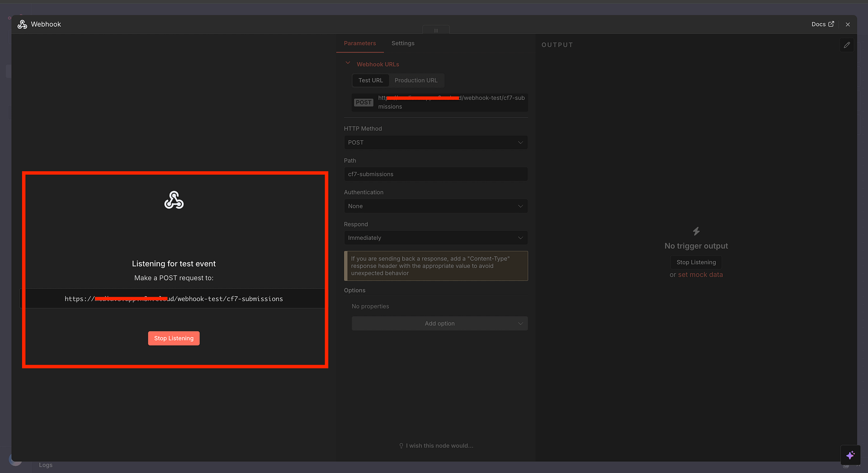Screen dimensions: 868x473
Task: Click the Content-Type response header notice
Action: click(436, 266)
